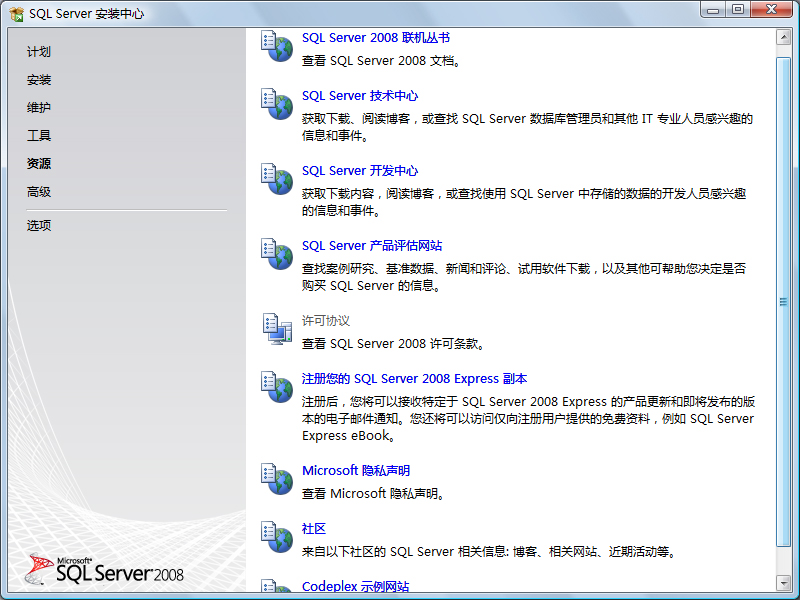Click the computer icon beside 许可协议
The width and height of the screenshot is (800, 600).
click(277, 329)
